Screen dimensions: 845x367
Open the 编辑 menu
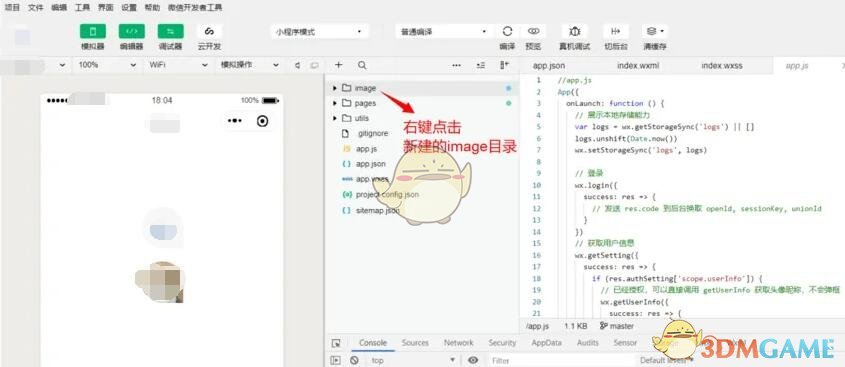[59, 8]
